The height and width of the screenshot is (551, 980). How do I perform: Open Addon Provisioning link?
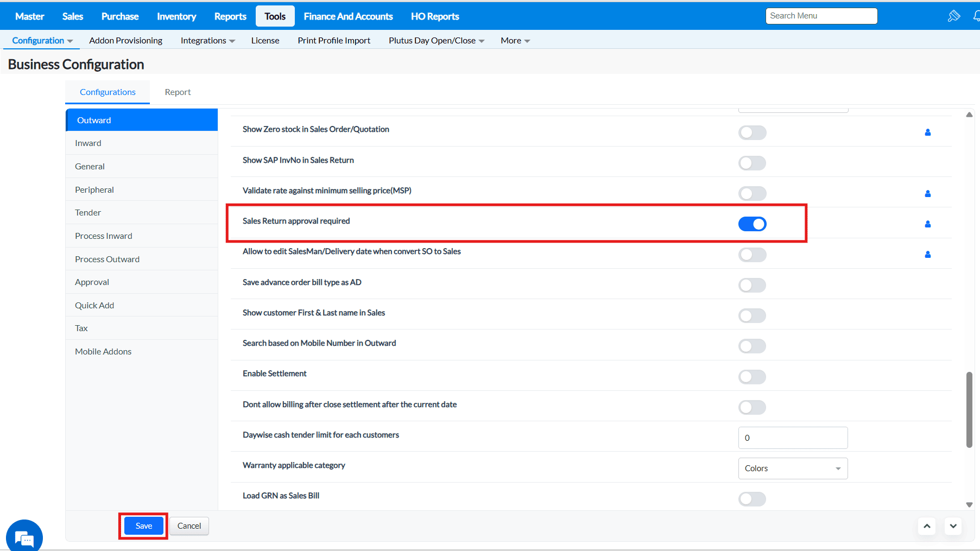pos(126,41)
